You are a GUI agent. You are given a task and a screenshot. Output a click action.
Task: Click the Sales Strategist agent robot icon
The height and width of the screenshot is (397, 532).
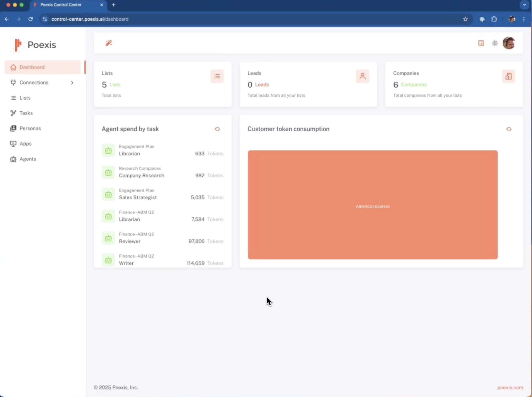pyautogui.click(x=108, y=194)
